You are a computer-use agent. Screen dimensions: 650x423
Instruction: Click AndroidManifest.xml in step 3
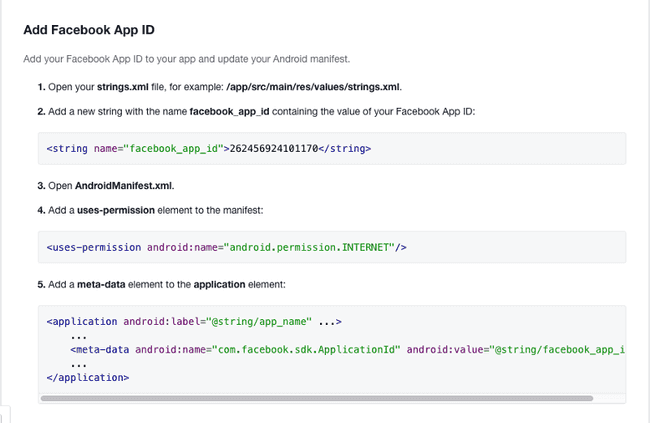click(123, 186)
